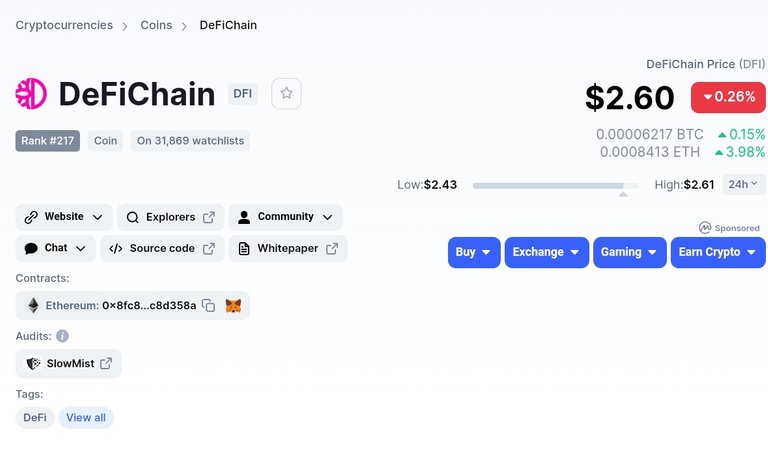The height and width of the screenshot is (455, 768).
Task: Expand the Community dropdown
Action: (x=286, y=217)
